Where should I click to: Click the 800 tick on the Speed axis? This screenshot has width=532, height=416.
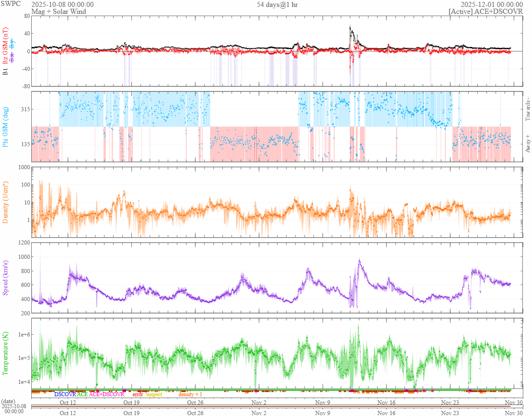[x=25, y=271]
